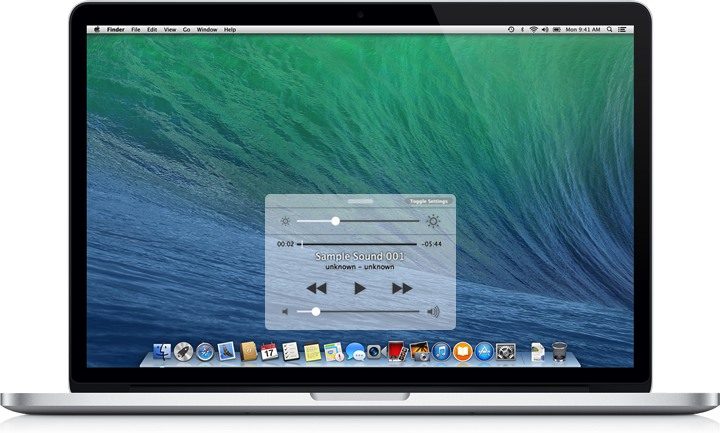Open the Go menu

point(186,29)
